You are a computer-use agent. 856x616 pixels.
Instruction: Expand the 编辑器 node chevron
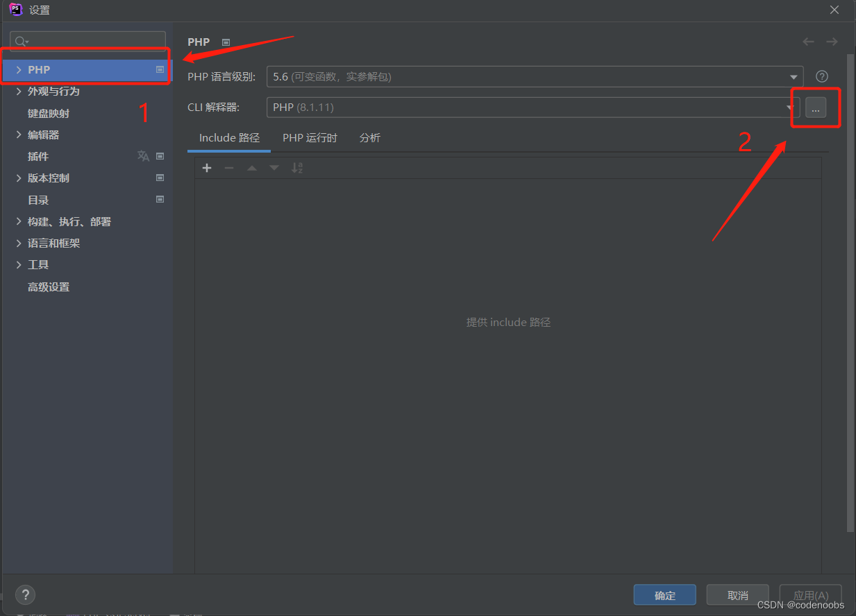[19, 135]
